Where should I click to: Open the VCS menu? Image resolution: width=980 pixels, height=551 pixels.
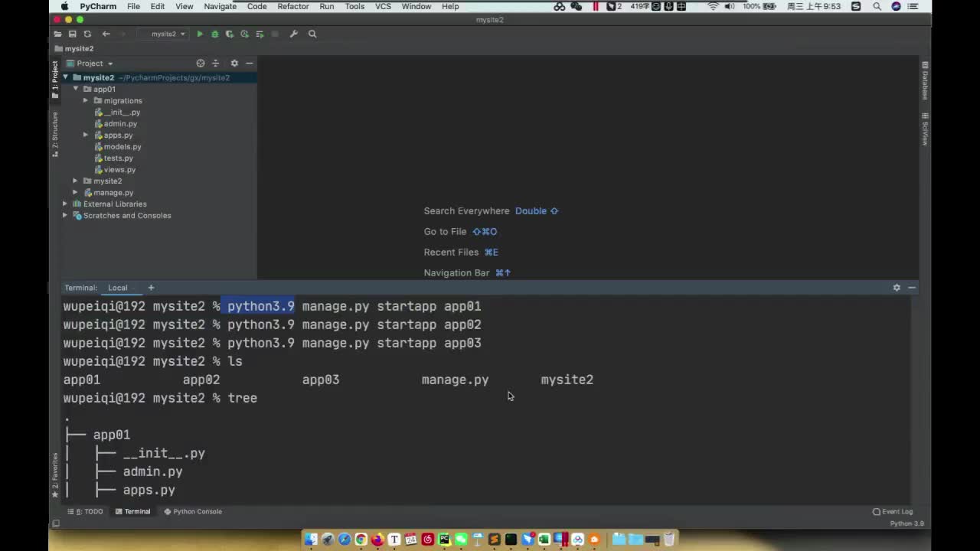[x=383, y=6]
